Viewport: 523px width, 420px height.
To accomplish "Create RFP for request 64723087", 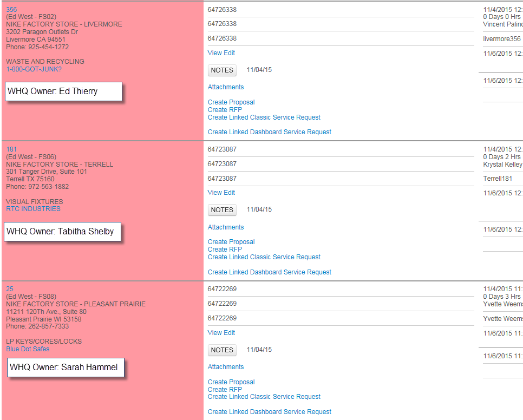I will (225, 250).
